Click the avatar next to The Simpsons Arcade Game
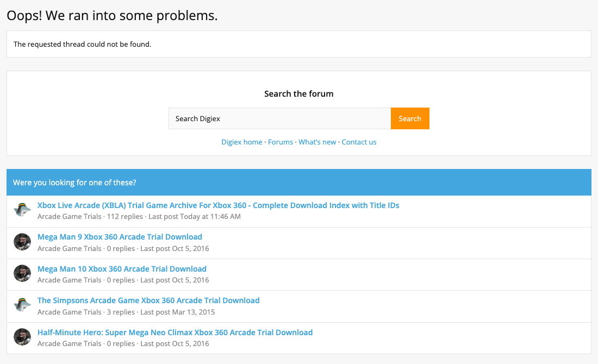 [22, 305]
